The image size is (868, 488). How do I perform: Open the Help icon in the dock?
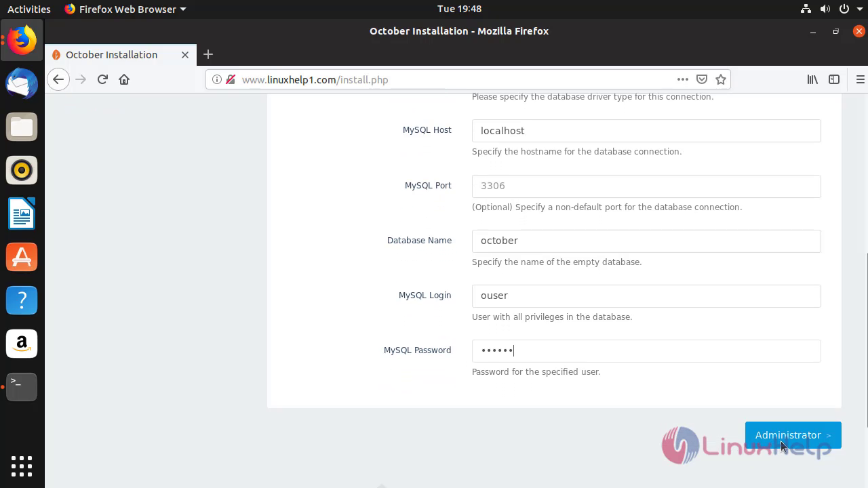22,300
